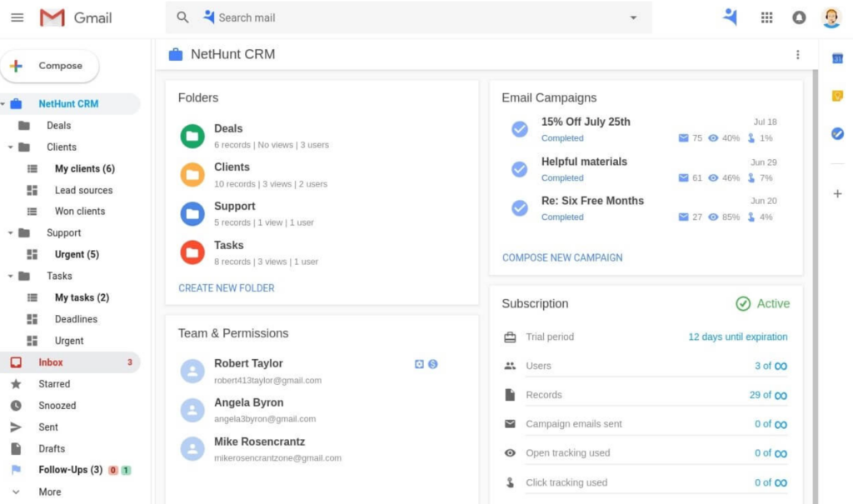This screenshot has width=853, height=504.
Task: Click the square badge icon by Robert Taylor
Action: 419,364
